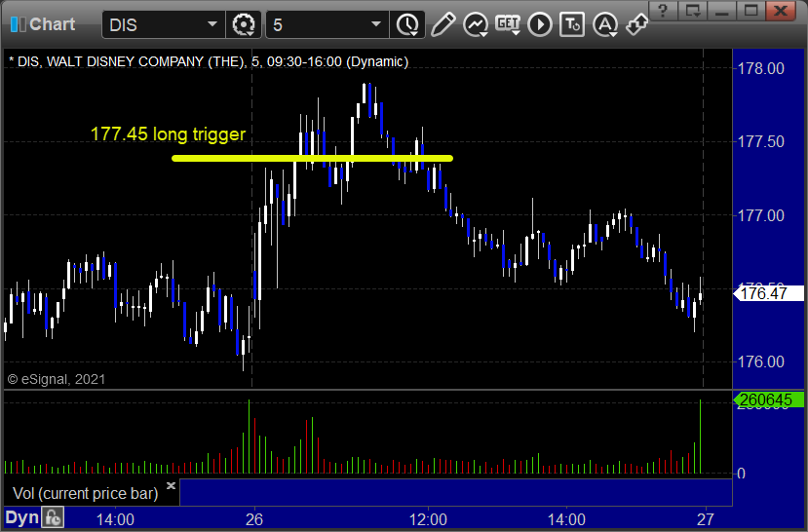Minimize the chart window

point(722,11)
